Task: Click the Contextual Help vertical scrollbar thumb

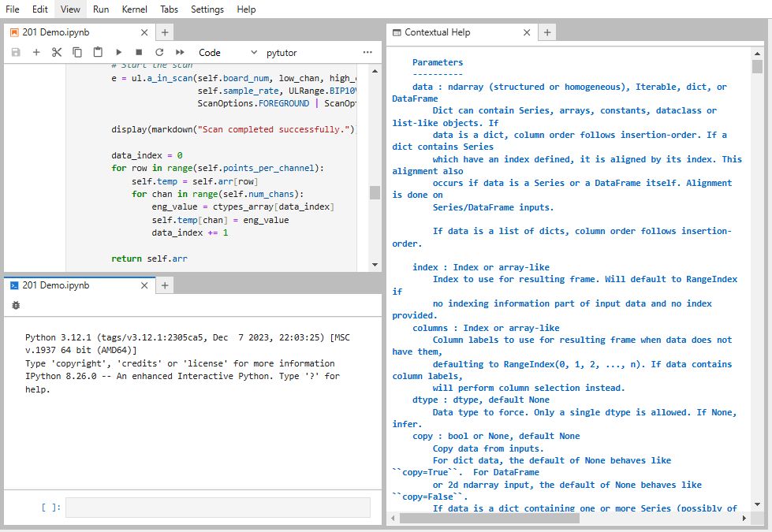Action: point(757,66)
